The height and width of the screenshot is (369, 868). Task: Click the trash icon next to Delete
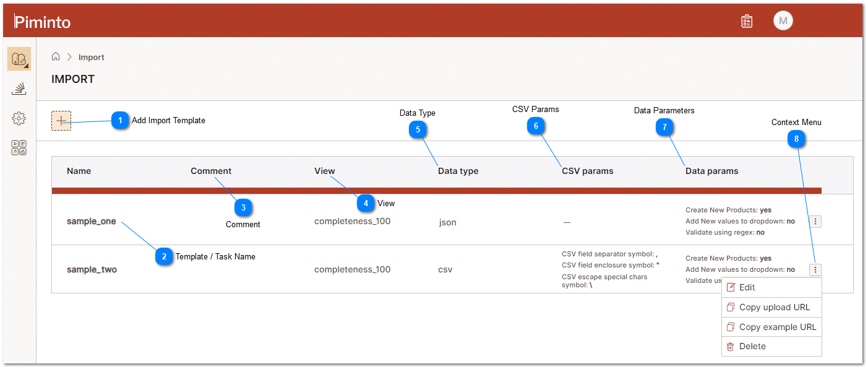729,346
